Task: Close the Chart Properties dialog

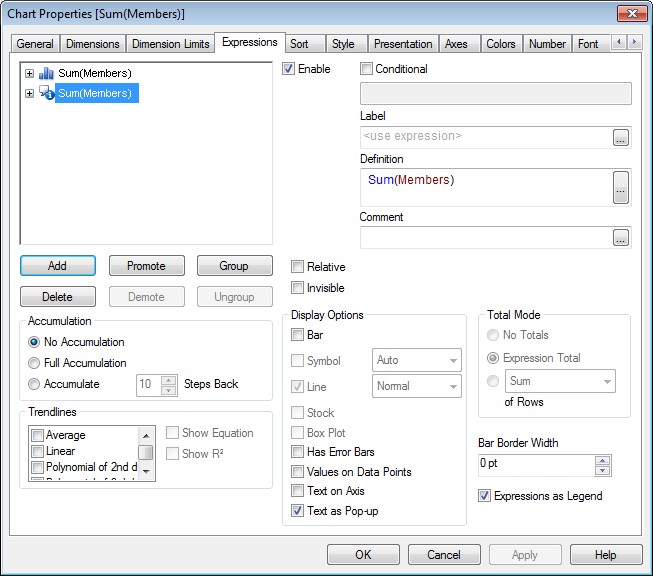Action: [x=632, y=13]
